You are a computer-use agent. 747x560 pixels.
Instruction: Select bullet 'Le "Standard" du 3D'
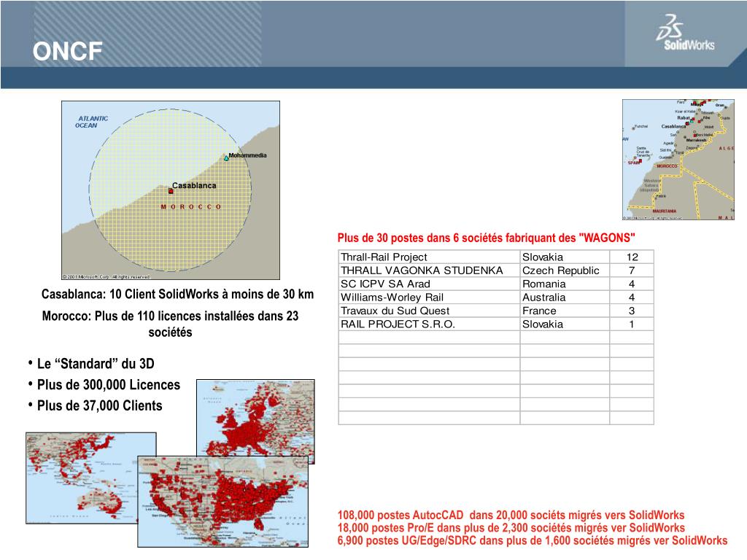[96, 364]
